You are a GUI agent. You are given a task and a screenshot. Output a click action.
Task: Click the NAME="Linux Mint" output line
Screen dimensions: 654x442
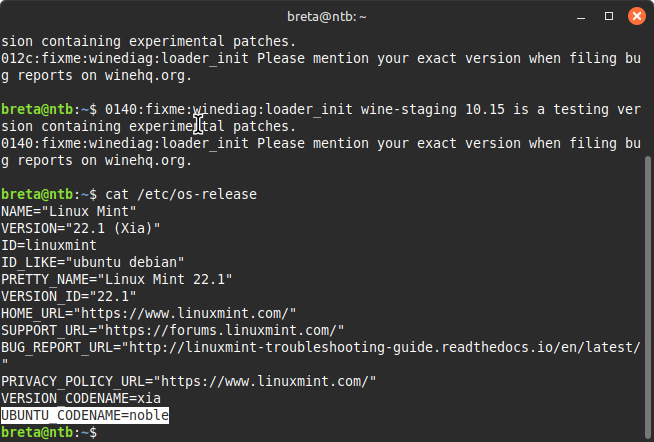(x=68, y=211)
